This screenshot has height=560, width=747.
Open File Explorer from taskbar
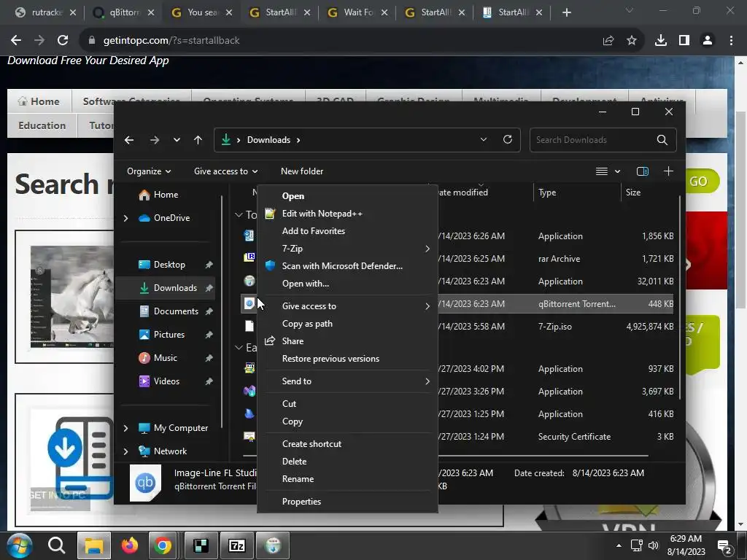point(94,545)
